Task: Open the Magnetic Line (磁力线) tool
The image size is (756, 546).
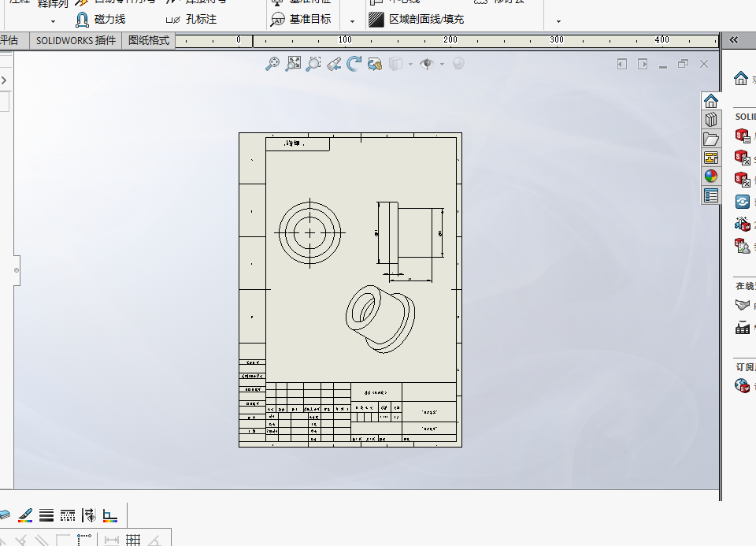Action: pyautogui.click(x=101, y=19)
